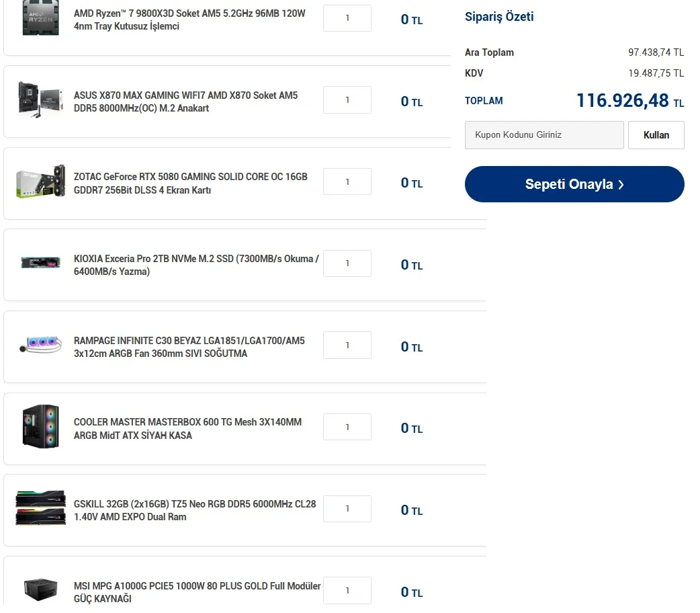Viewport: 700px width, 613px height.
Task: Click the COOLER MASTER MASTERBOX 600 title link
Action: click(187, 428)
